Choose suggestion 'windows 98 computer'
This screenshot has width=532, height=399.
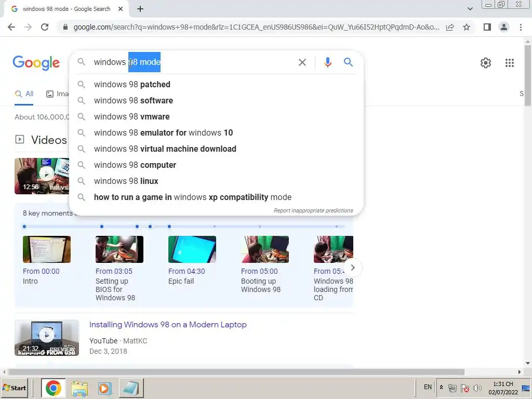(216, 165)
